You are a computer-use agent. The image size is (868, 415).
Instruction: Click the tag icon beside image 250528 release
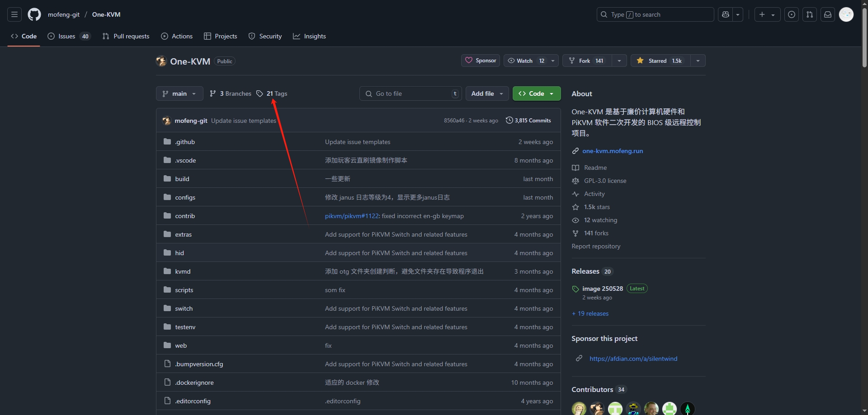[x=576, y=289]
